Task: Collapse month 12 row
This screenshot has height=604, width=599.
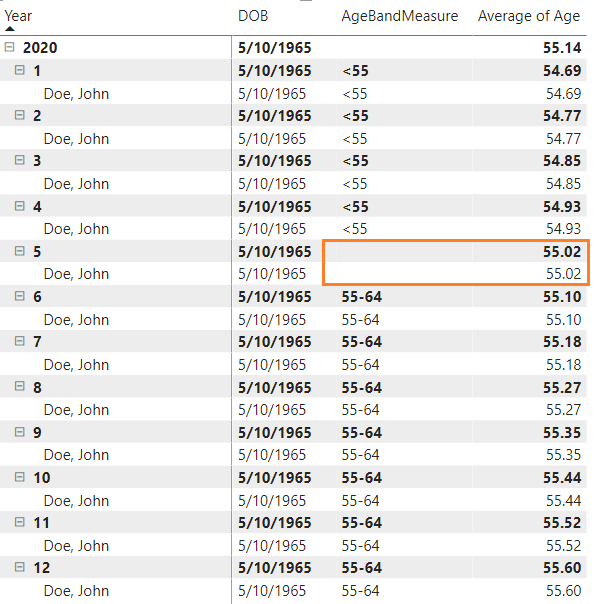Action: (x=20, y=567)
